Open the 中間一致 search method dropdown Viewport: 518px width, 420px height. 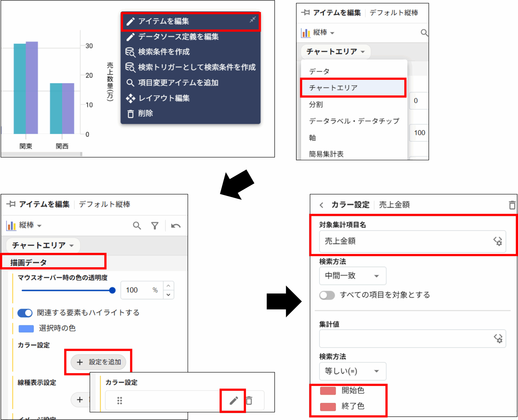352,276
